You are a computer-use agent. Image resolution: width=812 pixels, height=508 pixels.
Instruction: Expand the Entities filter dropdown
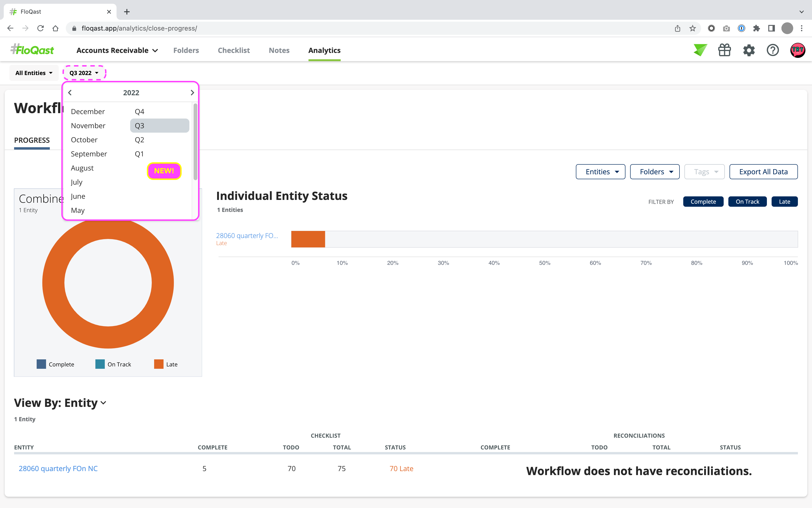point(600,172)
